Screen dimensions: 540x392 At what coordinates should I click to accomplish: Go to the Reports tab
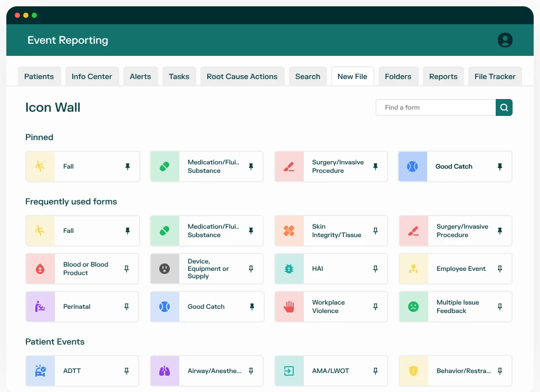(443, 76)
